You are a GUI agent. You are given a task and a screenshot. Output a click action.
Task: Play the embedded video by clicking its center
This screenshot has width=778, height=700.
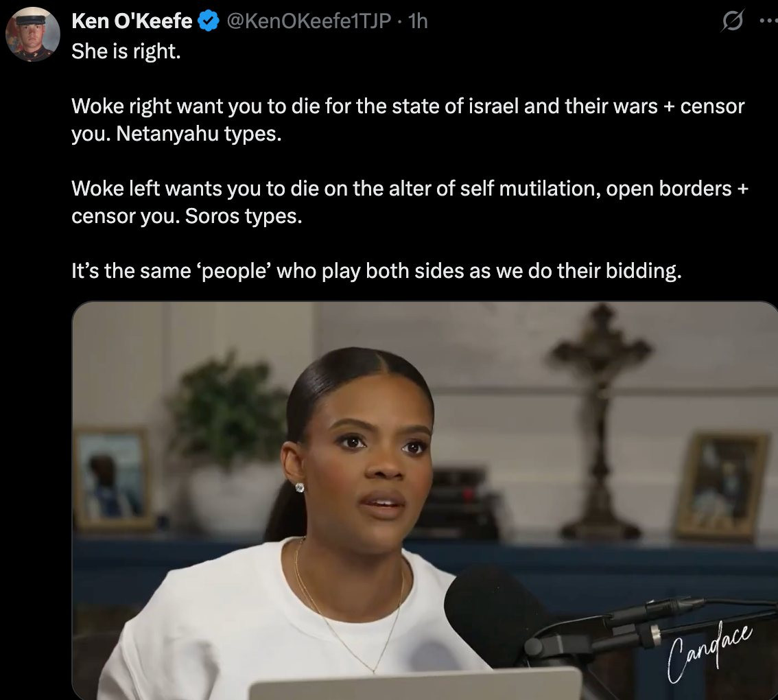(425, 500)
